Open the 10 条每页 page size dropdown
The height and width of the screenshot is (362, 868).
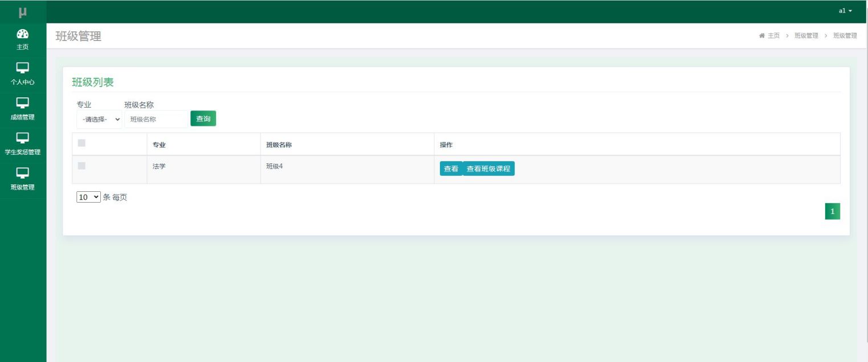(x=88, y=197)
